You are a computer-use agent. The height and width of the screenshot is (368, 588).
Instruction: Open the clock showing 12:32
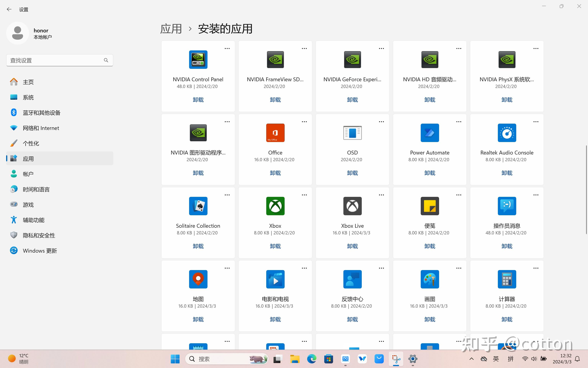pos(562,359)
